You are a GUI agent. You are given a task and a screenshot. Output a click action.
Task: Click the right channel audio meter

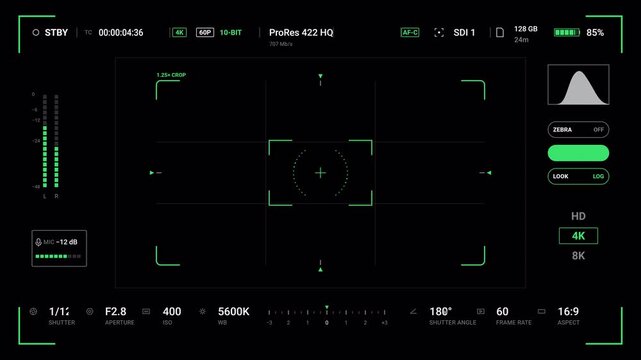[x=56, y=141]
